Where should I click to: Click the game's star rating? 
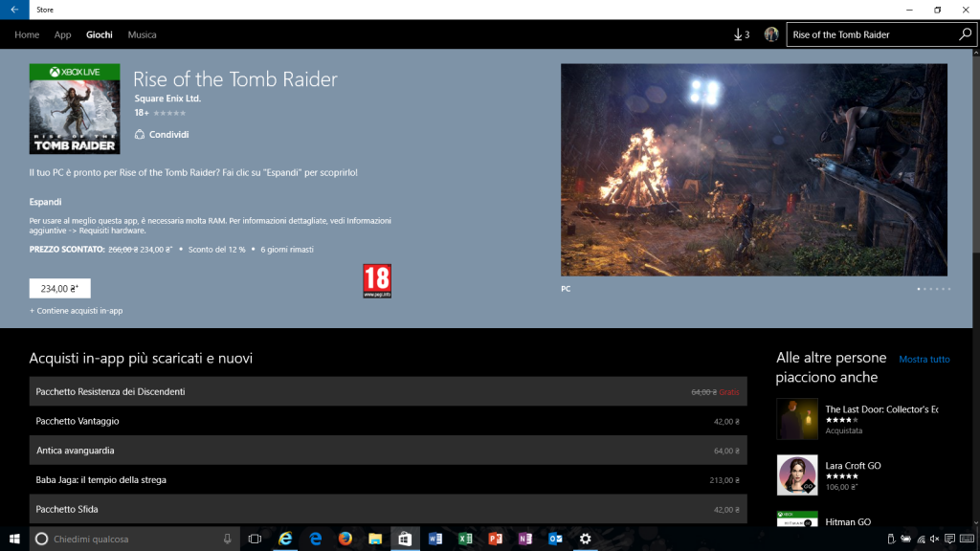tap(169, 113)
